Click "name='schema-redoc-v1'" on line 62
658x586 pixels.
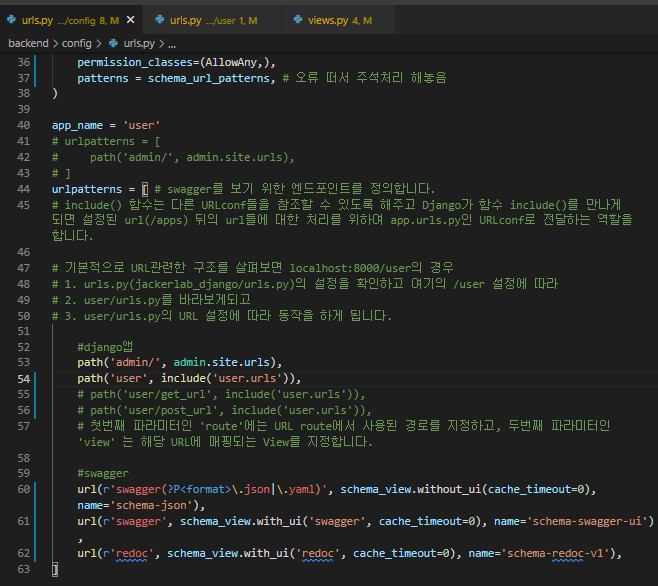click(x=539, y=554)
